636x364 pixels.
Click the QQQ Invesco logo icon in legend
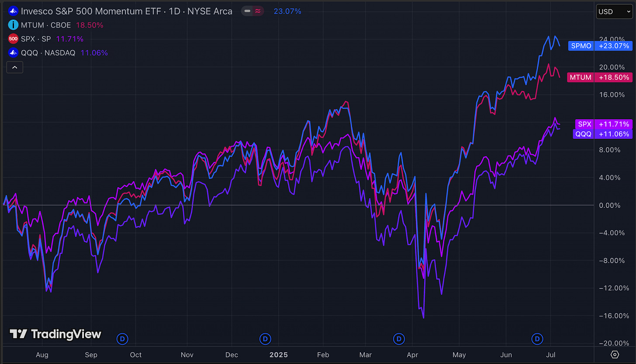pyautogui.click(x=14, y=53)
